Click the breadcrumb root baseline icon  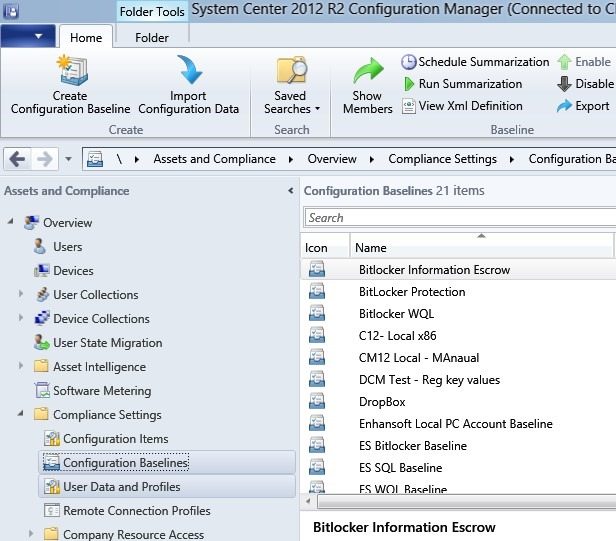point(95,159)
